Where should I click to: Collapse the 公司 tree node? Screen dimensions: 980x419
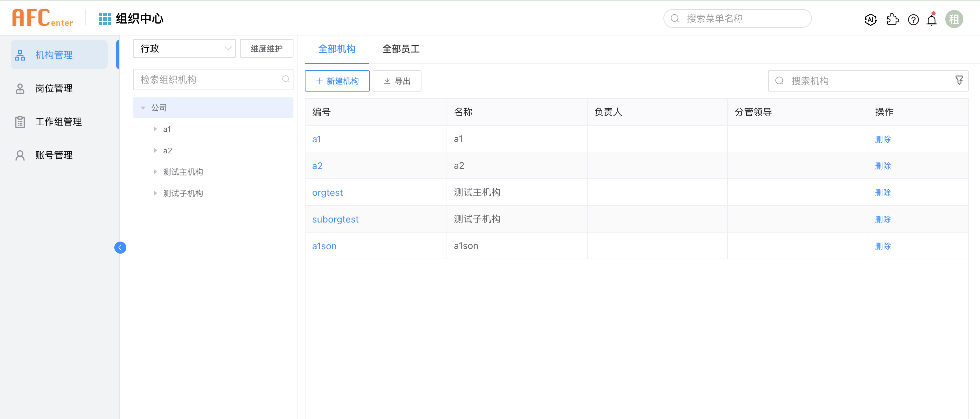[143, 108]
